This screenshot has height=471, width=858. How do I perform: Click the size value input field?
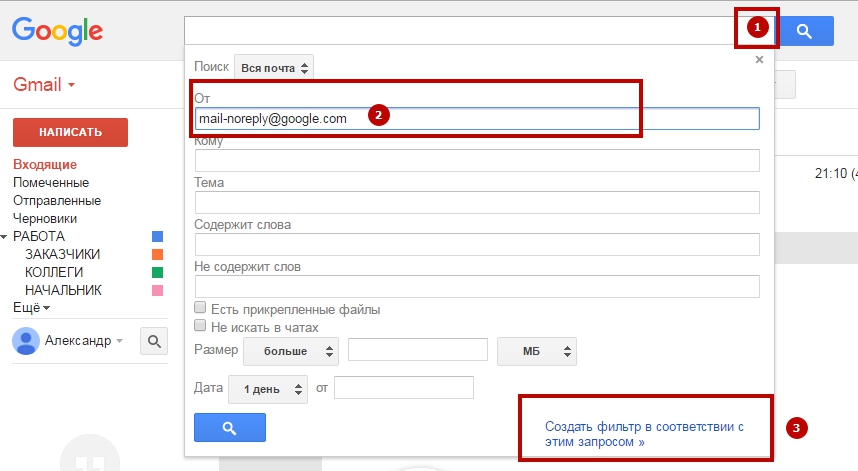[418, 350]
